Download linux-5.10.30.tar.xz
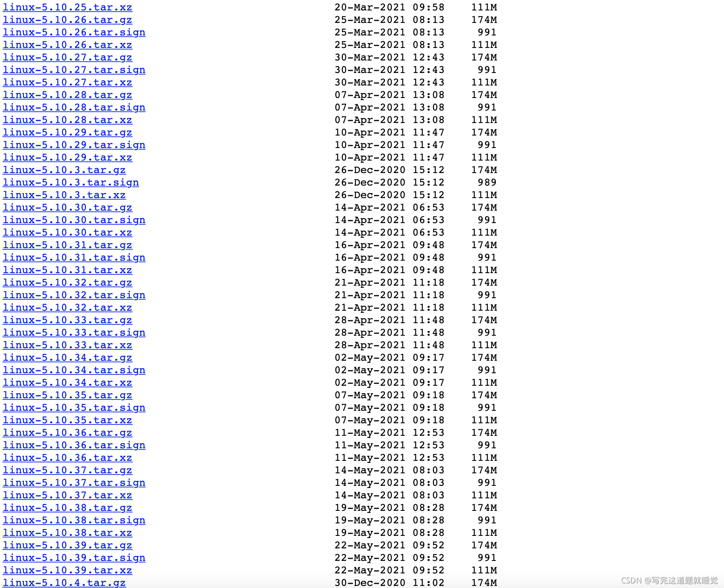Screen dimensions: 724x588 [68, 233]
